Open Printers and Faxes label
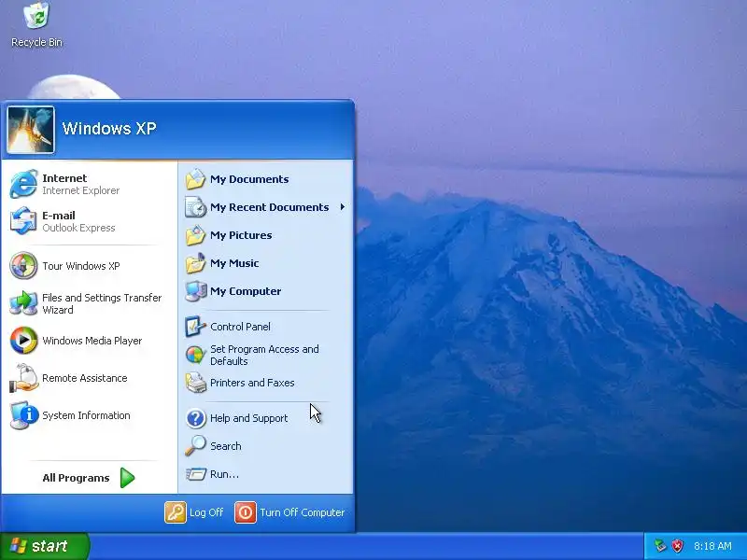Viewport: 747px width, 560px height. [x=252, y=383]
